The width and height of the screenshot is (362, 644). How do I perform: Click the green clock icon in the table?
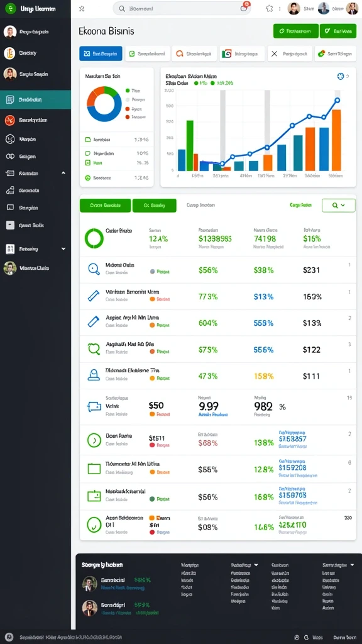pyautogui.click(x=94, y=440)
